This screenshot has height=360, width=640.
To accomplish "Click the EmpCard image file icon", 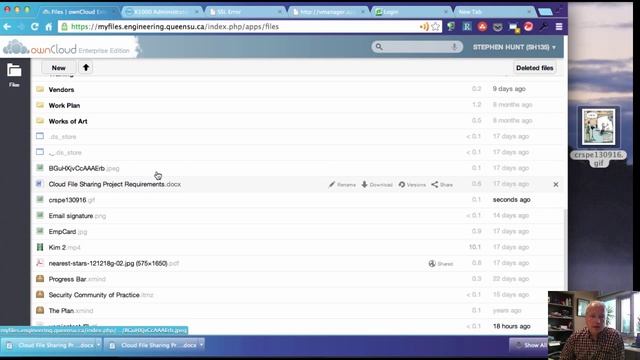I will (40, 231).
